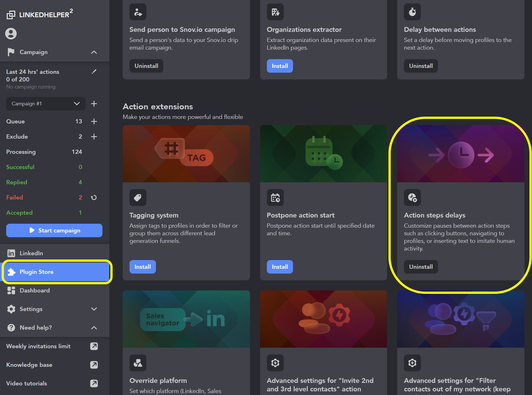Click the LinkedIn sidebar icon

(11, 253)
